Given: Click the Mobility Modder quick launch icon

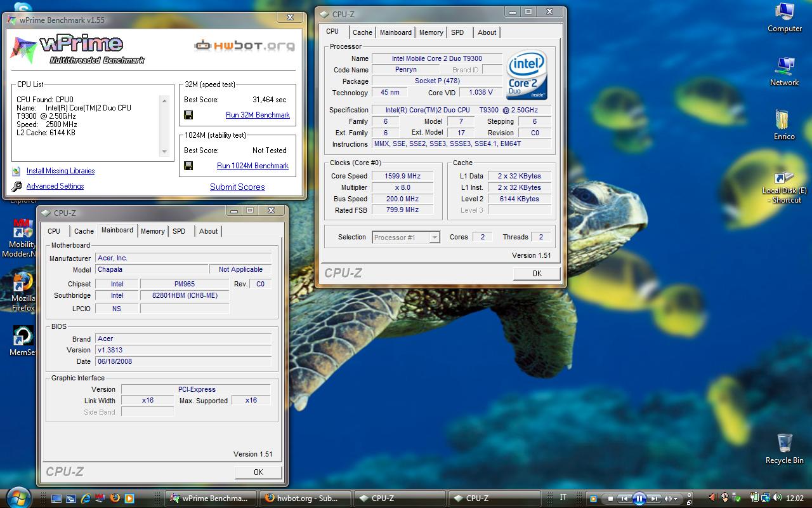Looking at the screenshot, I should pos(100,498).
